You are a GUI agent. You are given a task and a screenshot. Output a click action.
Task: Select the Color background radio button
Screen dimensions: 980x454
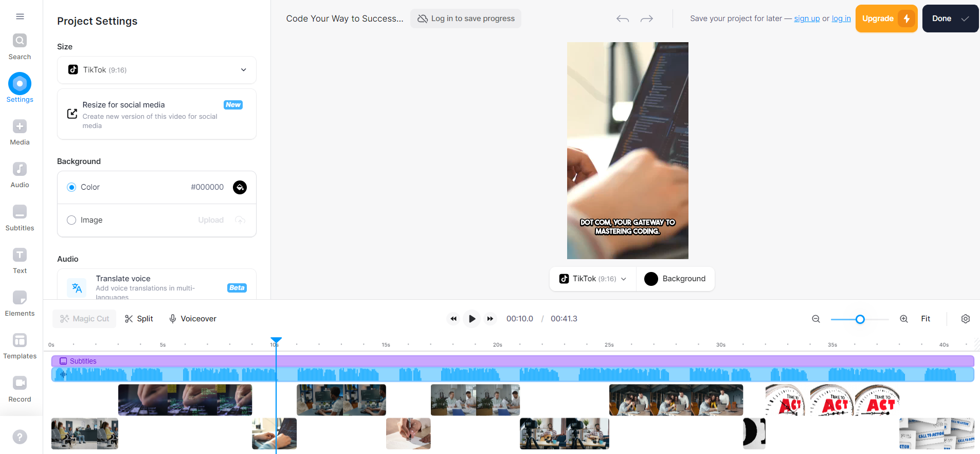71,187
